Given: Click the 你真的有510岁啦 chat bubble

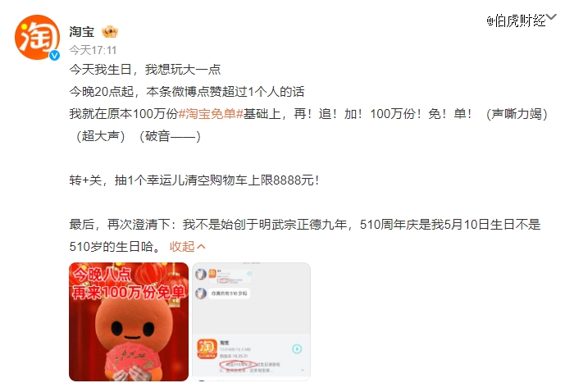Looking at the screenshot, I should [229, 294].
